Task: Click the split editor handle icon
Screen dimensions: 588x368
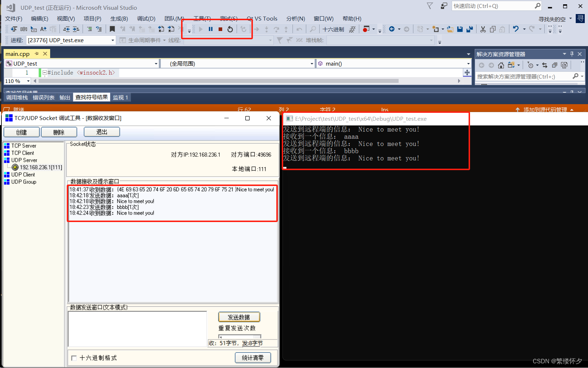Action: tap(467, 73)
